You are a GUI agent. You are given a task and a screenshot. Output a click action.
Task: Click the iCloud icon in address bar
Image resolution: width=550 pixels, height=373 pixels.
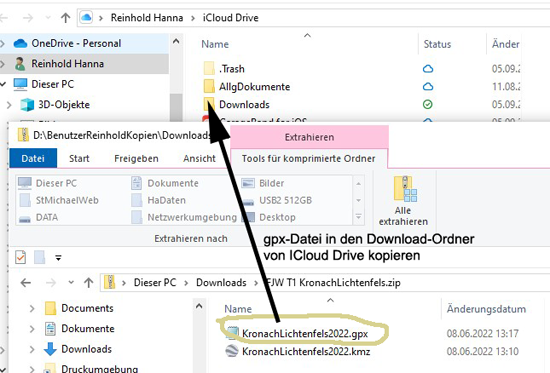(86, 17)
